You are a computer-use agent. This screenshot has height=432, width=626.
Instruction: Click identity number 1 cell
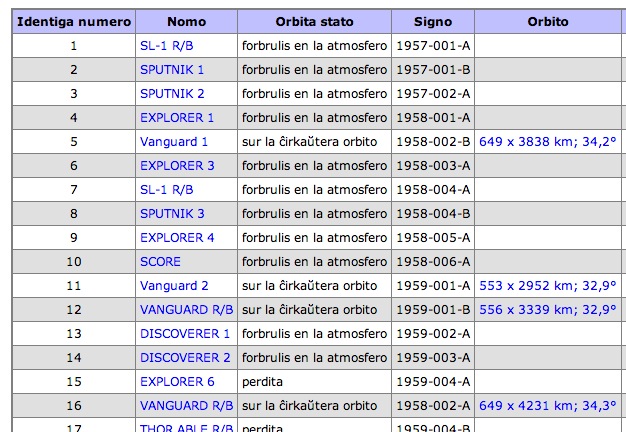pyautogui.click(x=74, y=46)
